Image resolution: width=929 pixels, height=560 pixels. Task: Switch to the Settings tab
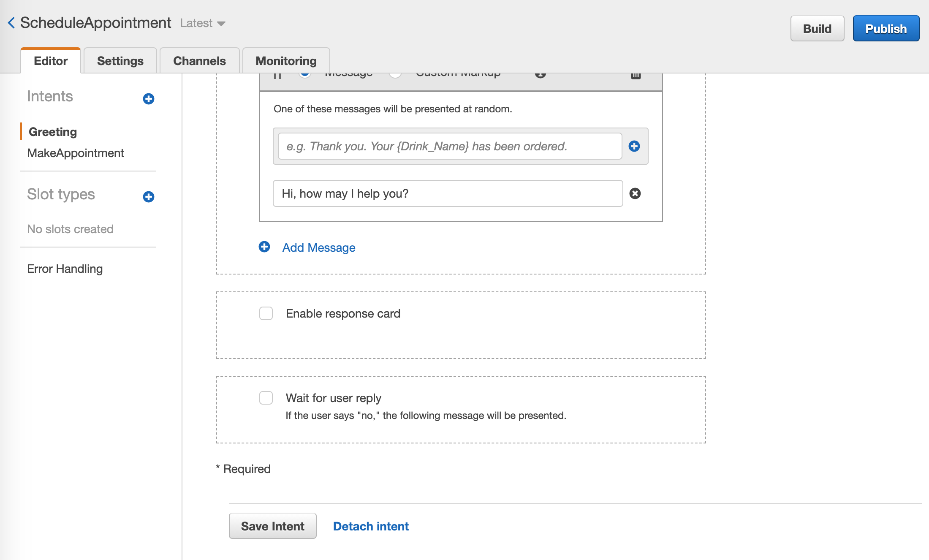point(120,60)
